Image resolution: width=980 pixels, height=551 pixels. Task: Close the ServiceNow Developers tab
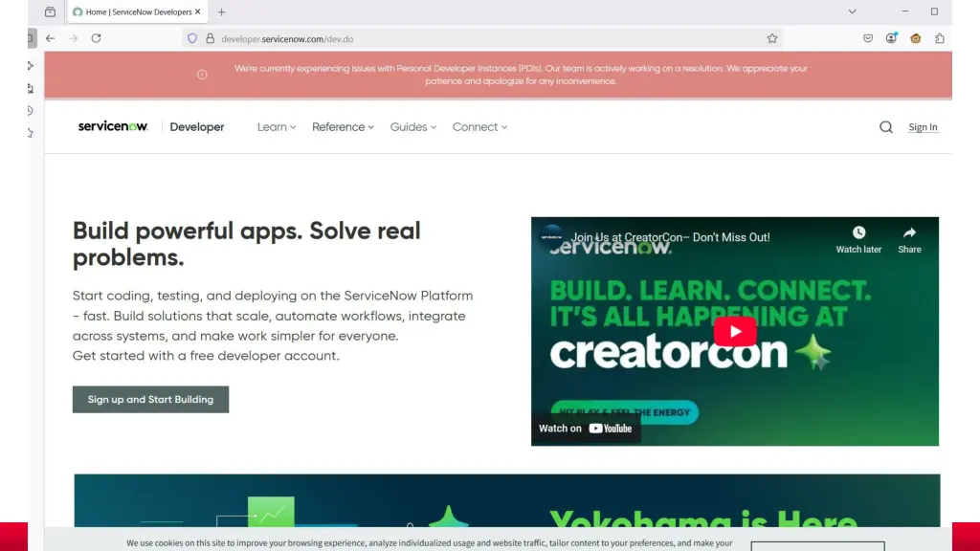coord(197,11)
